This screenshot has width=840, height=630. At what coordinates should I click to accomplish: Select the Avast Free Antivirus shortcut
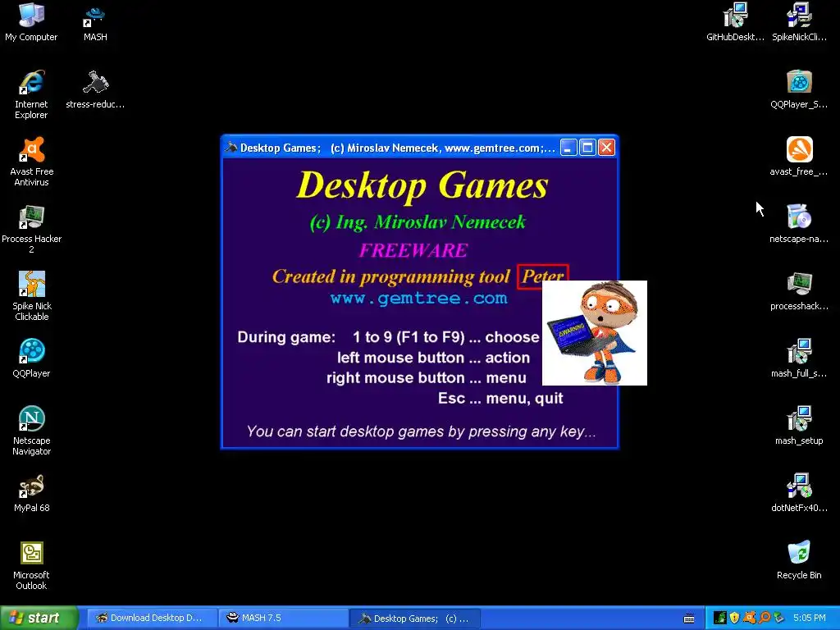click(32, 162)
